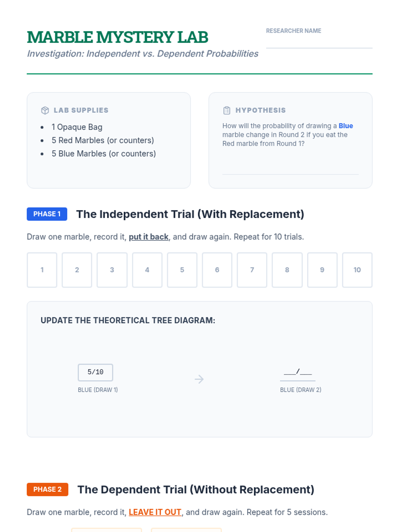
Task: Select trial box 1
Action: (x=42, y=270)
